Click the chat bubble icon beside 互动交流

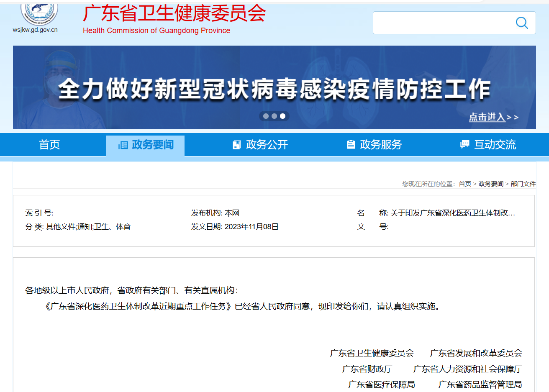[464, 144]
